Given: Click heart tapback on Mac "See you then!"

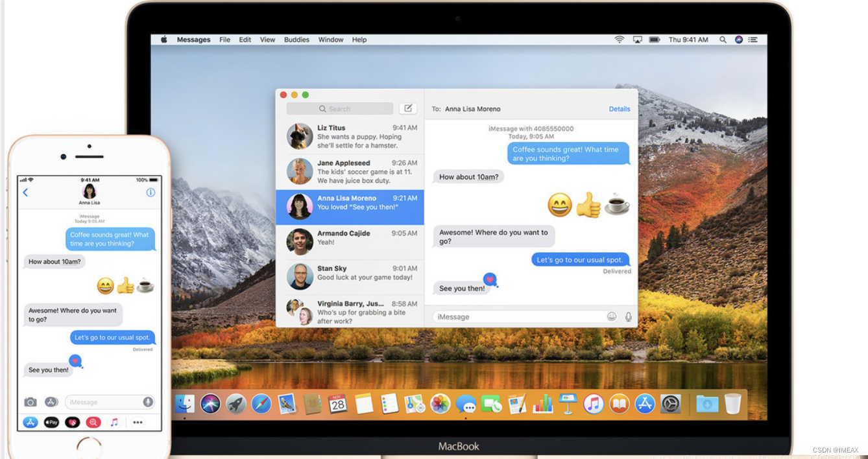Looking at the screenshot, I should click(x=490, y=279).
